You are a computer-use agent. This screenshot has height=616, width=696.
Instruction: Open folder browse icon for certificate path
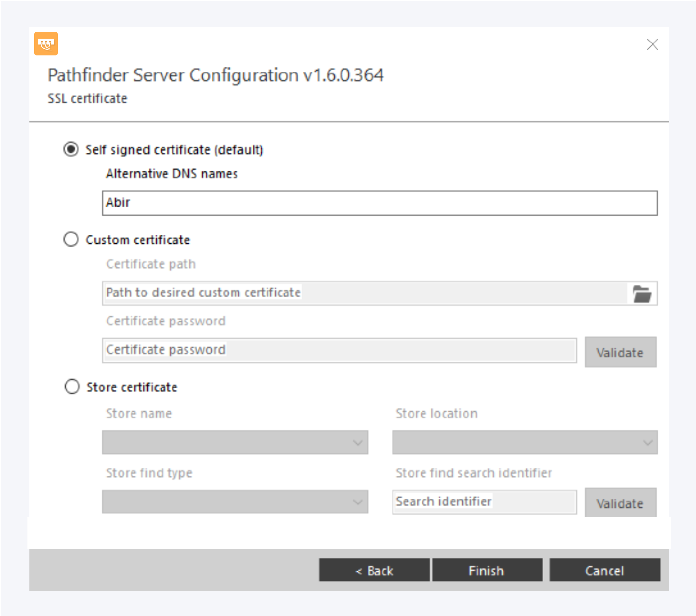pos(641,293)
